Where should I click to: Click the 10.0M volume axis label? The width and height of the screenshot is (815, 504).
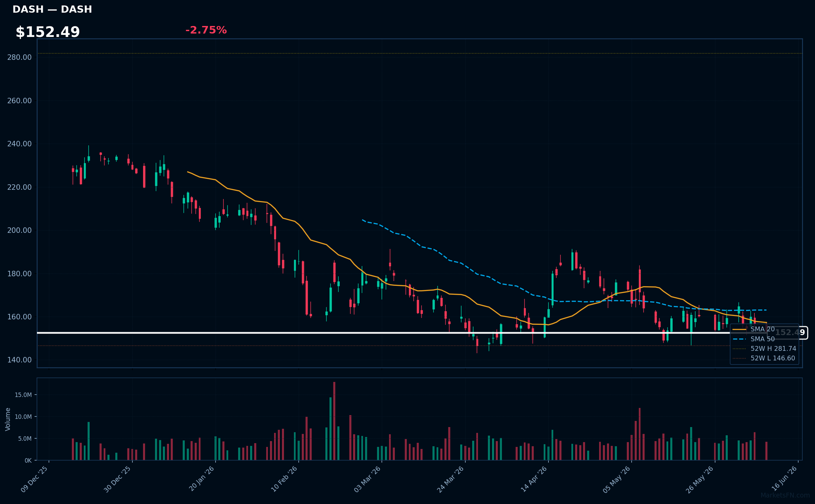click(23, 417)
